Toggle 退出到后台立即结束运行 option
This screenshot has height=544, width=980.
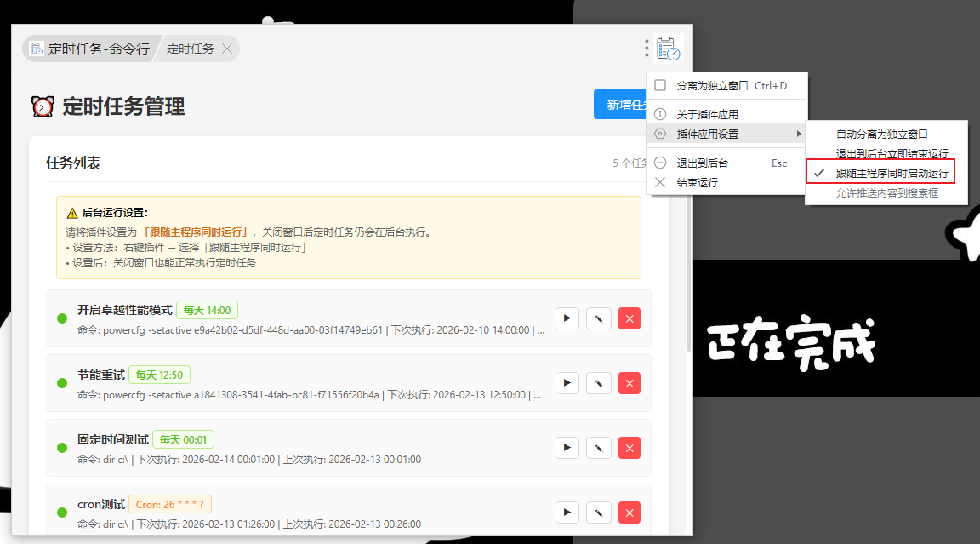pyautogui.click(x=892, y=153)
